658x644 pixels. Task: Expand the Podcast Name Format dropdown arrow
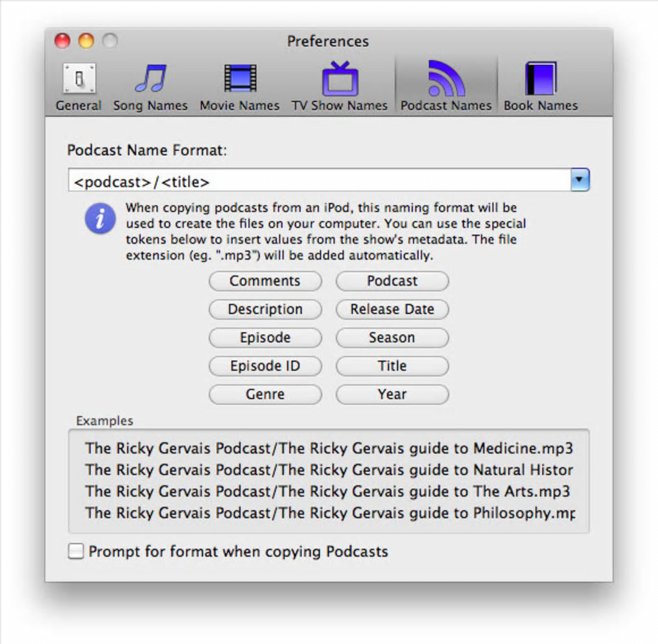[x=580, y=180]
